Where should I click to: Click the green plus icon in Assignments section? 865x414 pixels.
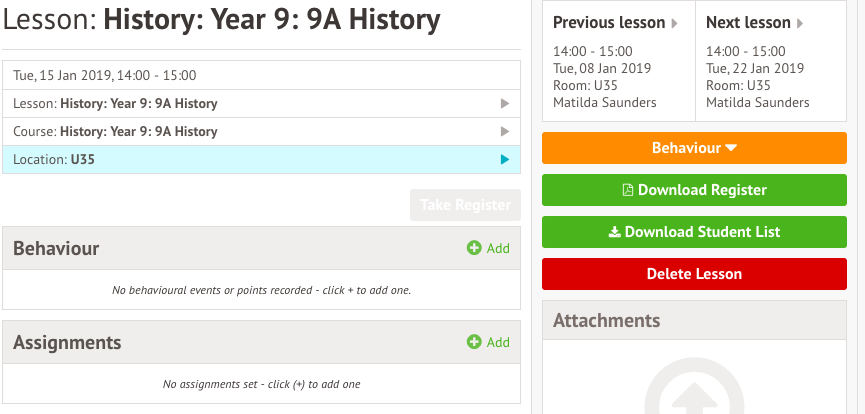click(x=474, y=342)
